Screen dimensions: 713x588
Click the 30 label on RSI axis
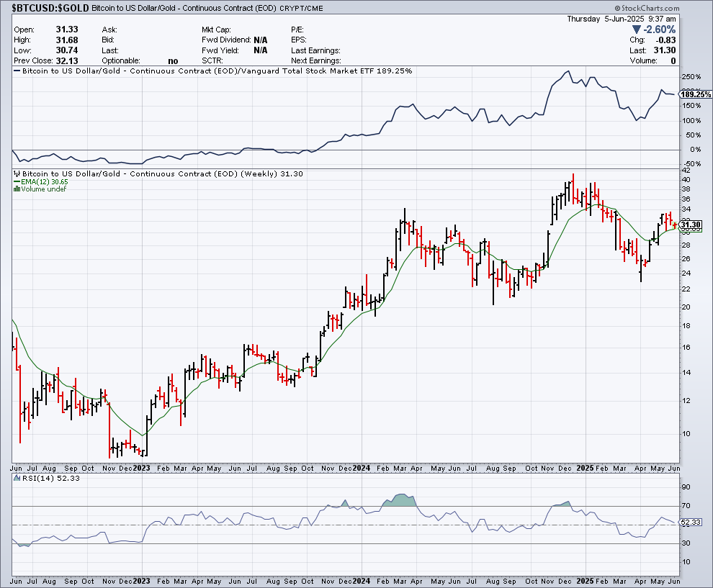[x=686, y=543]
